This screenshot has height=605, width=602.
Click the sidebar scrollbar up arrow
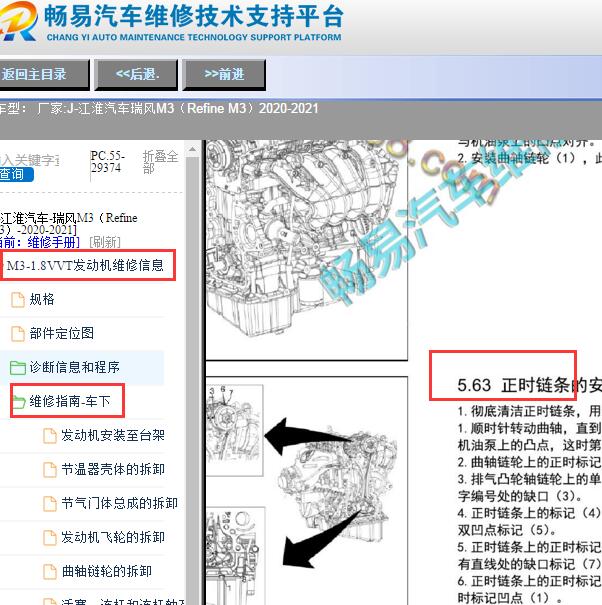pos(193,149)
